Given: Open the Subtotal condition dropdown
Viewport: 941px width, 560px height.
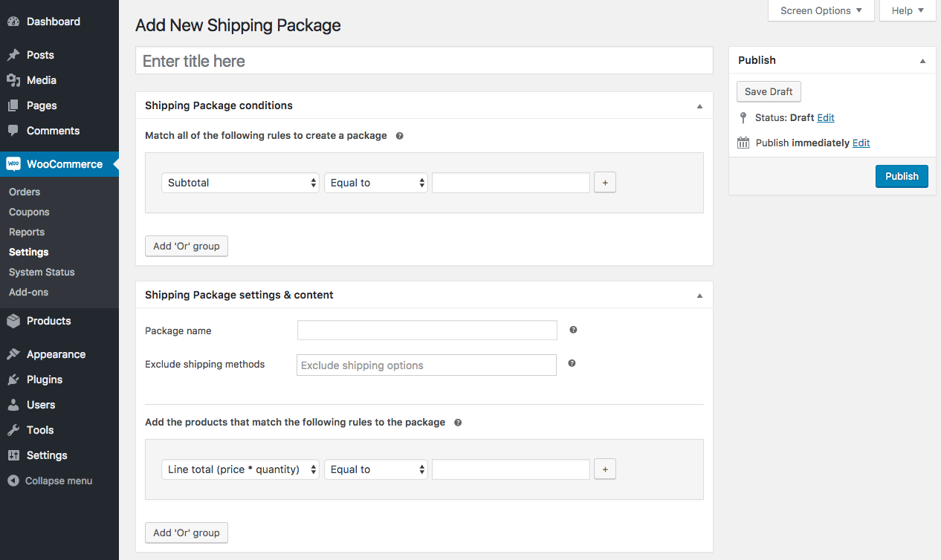Looking at the screenshot, I should click(240, 183).
